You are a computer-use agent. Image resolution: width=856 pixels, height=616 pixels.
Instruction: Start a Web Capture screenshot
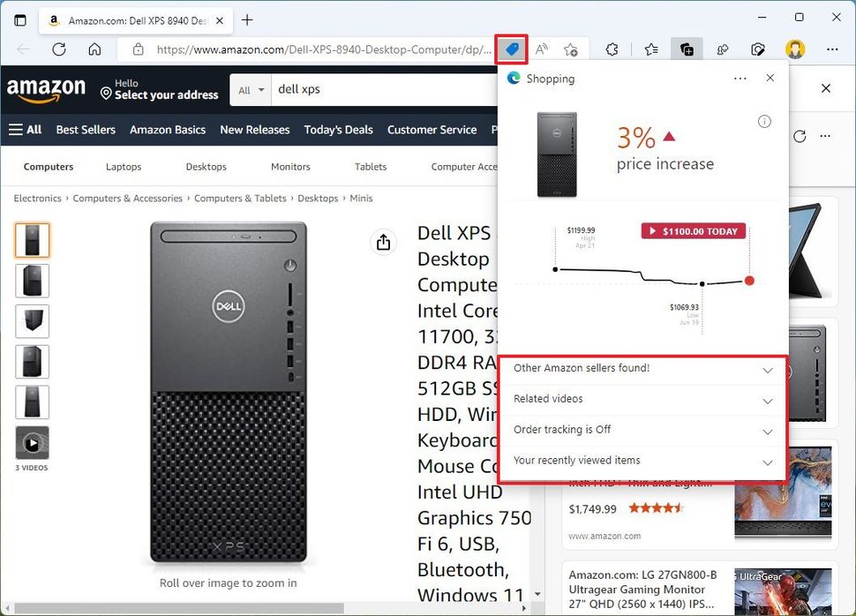point(757,49)
